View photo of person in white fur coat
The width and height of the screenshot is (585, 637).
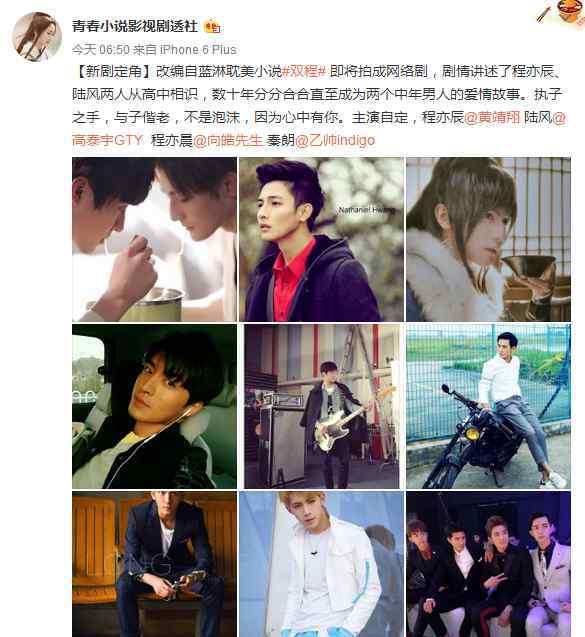click(488, 239)
